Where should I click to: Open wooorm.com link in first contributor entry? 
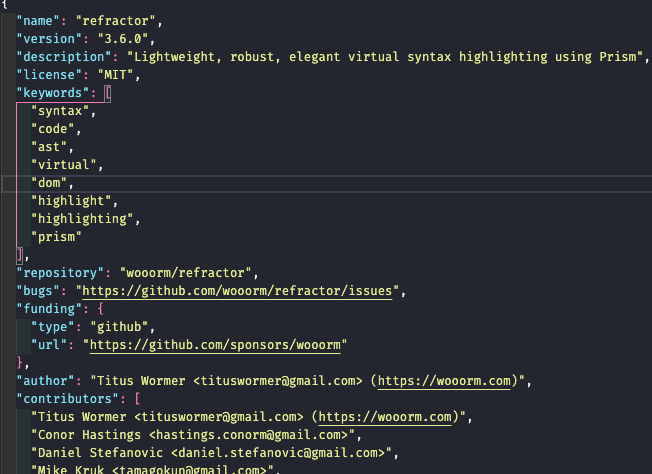coord(385,417)
